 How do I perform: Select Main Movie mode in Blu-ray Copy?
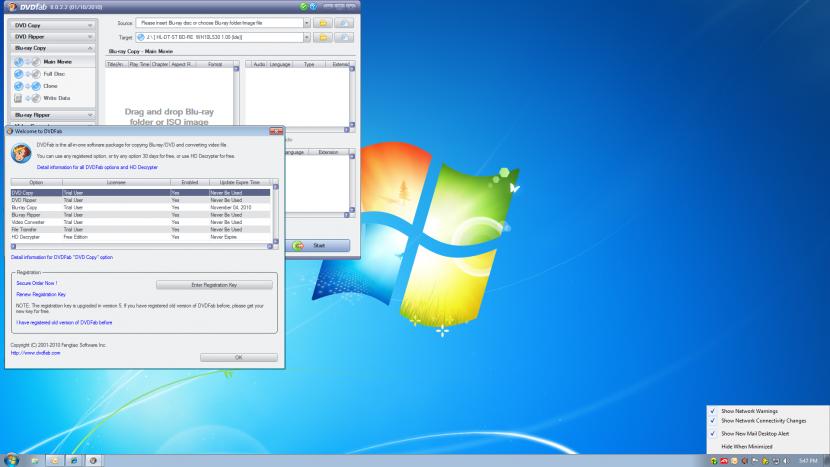pyautogui.click(x=52, y=62)
